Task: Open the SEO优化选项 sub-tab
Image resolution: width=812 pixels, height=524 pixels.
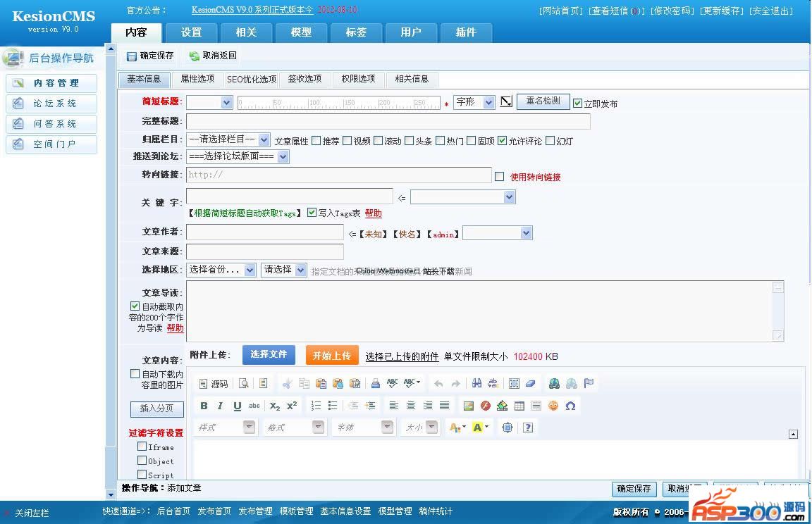Action: (252, 79)
